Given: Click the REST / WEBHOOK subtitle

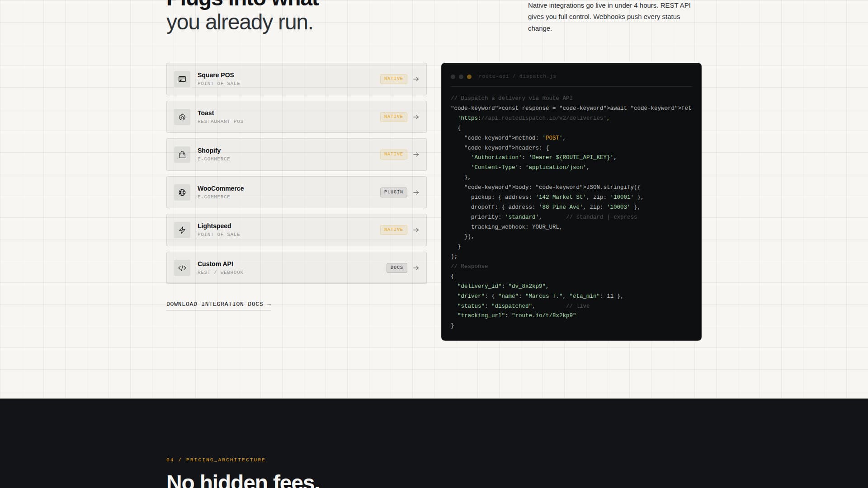Looking at the screenshot, I should point(220,272).
